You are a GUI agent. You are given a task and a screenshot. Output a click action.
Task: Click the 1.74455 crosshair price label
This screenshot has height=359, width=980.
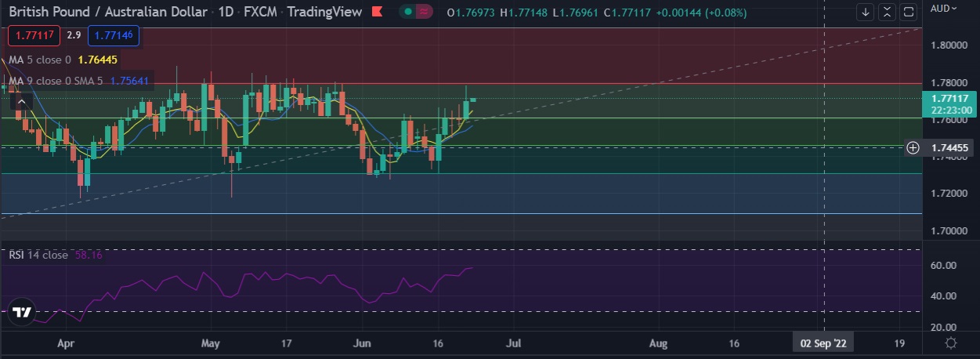coord(951,147)
